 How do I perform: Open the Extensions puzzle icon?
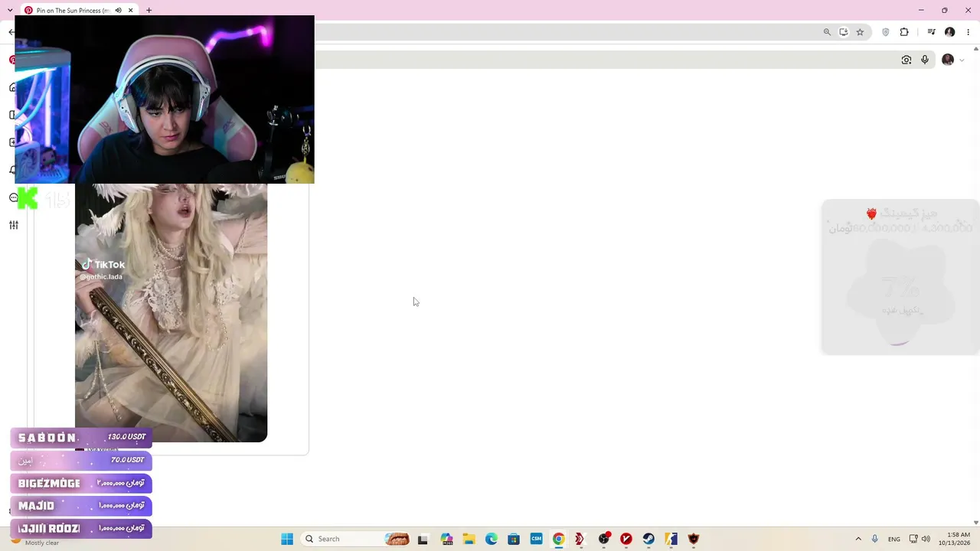point(904,32)
